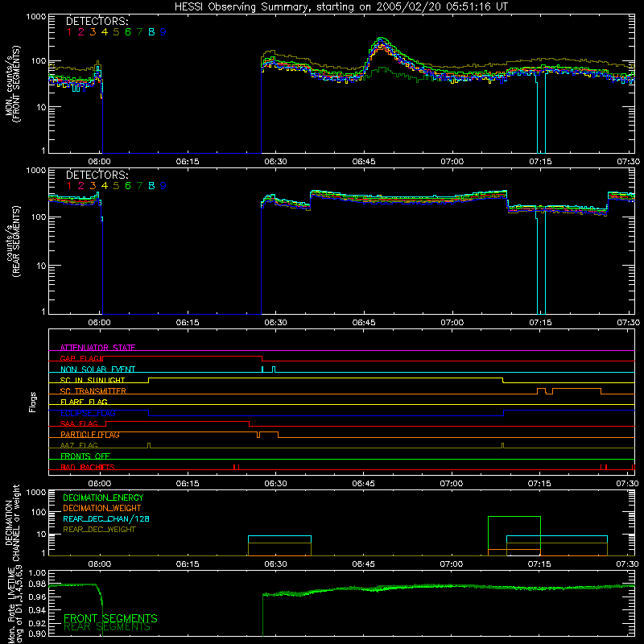Click the SC_IN_SUNLIGHT flag label
Screen dimensions: 644x644
click(93, 380)
